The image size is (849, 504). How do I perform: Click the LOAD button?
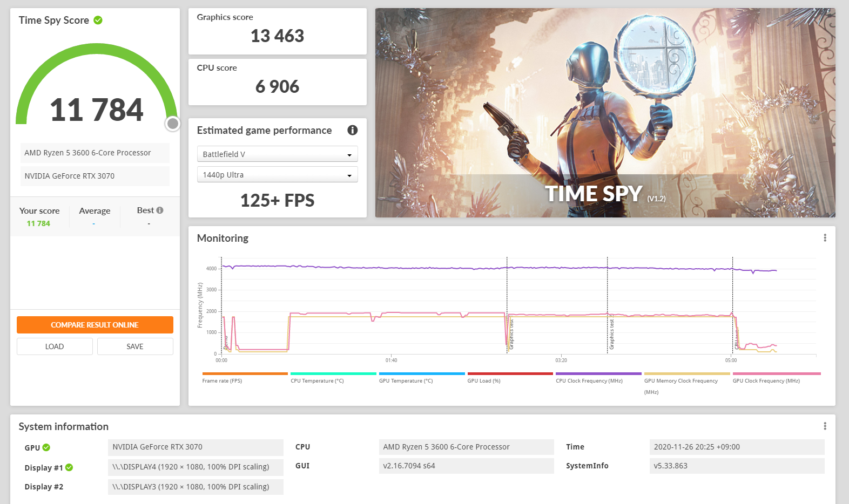click(55, 346)
